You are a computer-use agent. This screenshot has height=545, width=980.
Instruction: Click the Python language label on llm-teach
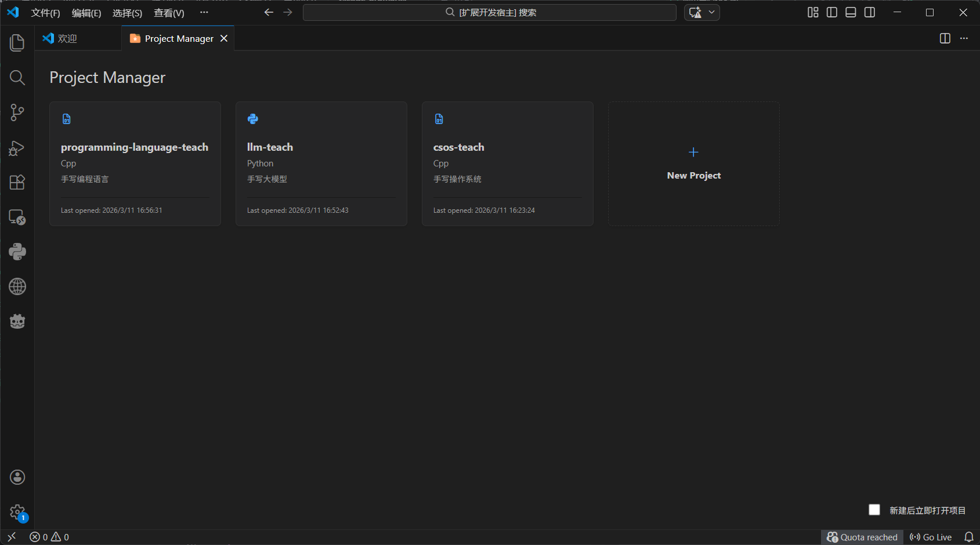(x=260, y=163)
